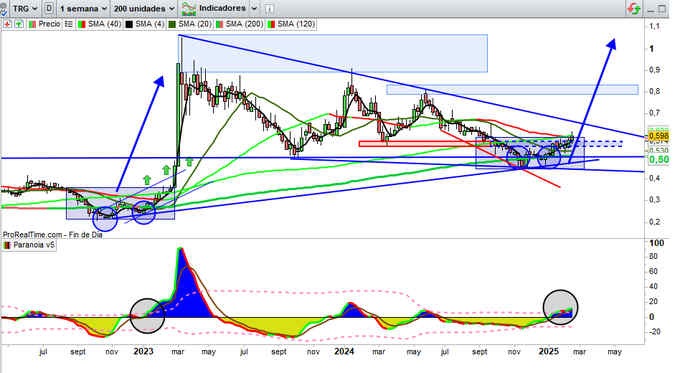Select the Precio settings label
This screenshot has height=373, width=680.
point(49,24)
